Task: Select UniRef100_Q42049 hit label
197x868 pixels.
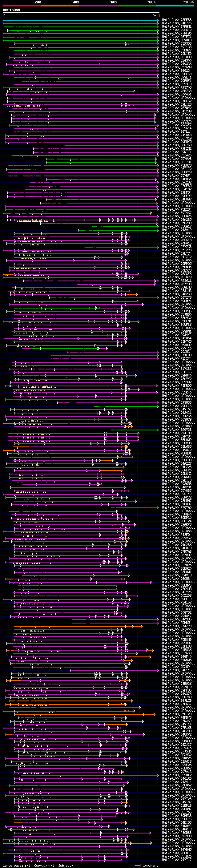Action: click(x=177, y=230)
